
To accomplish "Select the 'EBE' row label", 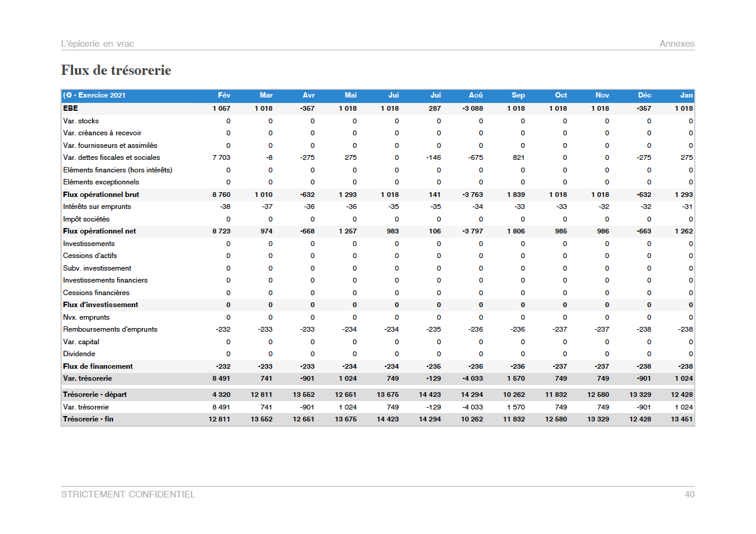I will point(70,108).
